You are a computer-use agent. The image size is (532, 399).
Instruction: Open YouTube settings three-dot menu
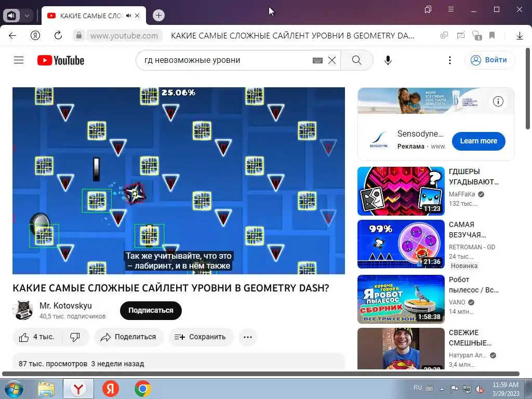(450, 60)
